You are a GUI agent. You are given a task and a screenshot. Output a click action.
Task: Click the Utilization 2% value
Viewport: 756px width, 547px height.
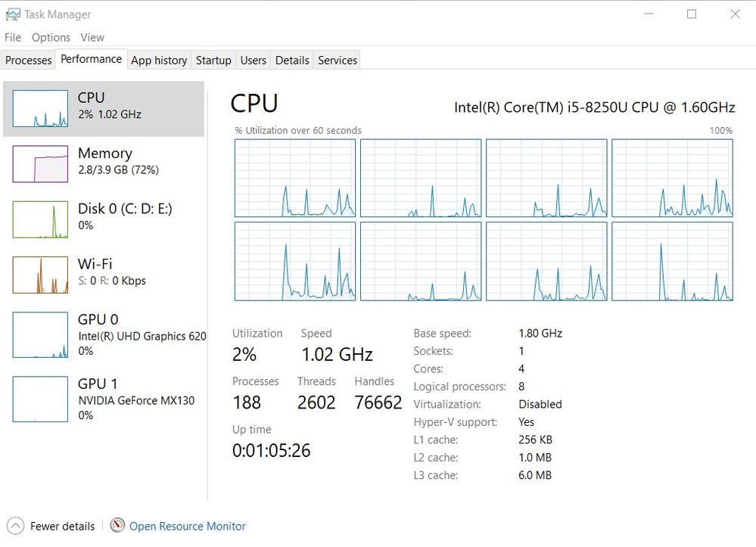coord(244,354)
